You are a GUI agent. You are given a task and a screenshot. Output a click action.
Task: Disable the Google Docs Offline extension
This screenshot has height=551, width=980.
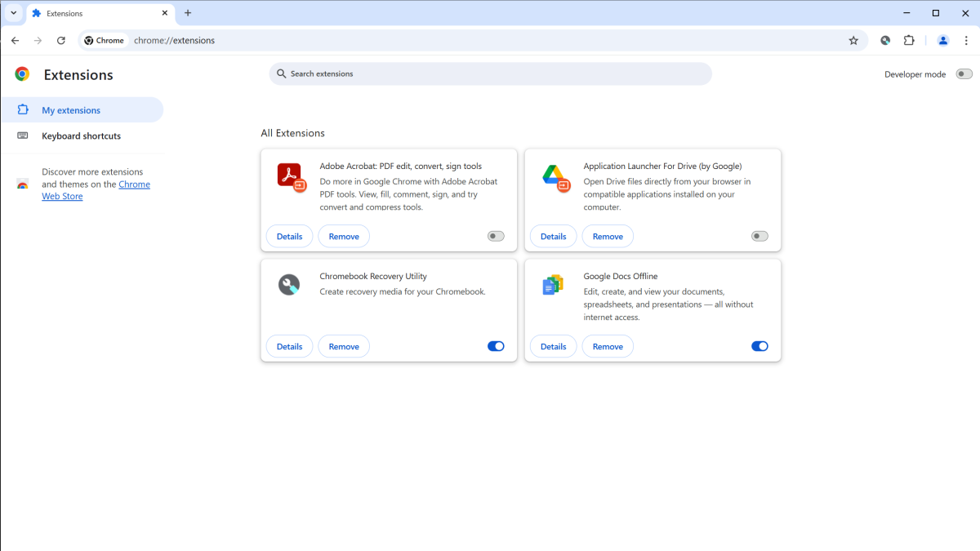[x=759, y=346]
